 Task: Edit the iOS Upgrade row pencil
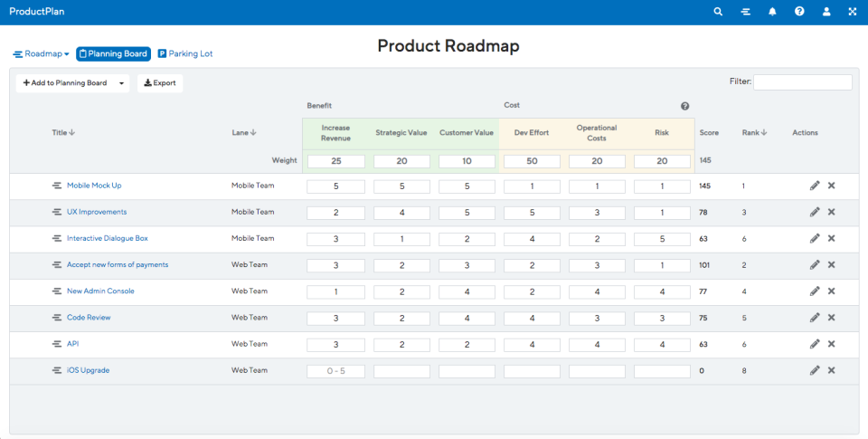pyautogui.click(x=815, y=370)
